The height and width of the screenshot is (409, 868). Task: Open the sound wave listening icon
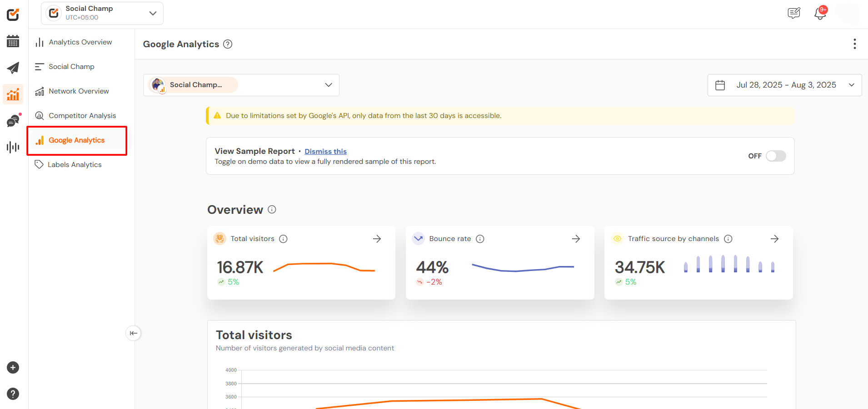tap(13, 147)
